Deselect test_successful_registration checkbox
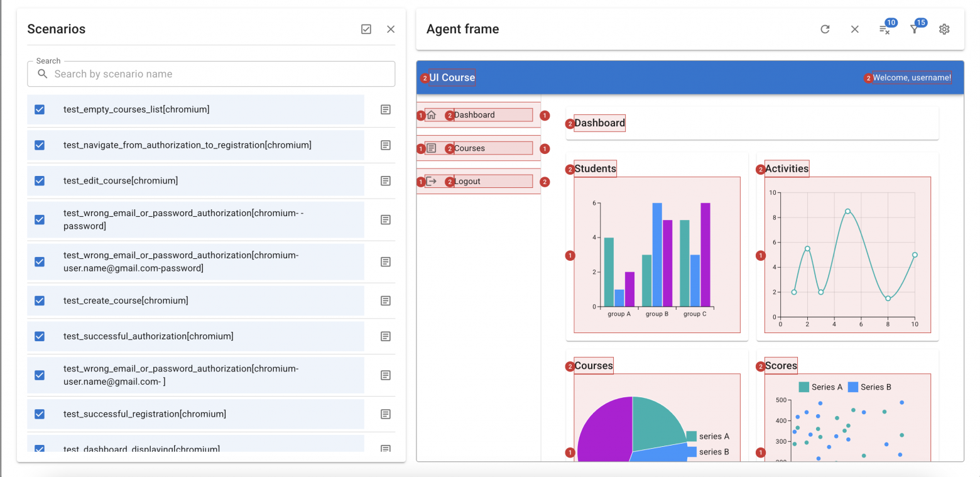This screenshot has width=980, height=477. pos(40,414)
